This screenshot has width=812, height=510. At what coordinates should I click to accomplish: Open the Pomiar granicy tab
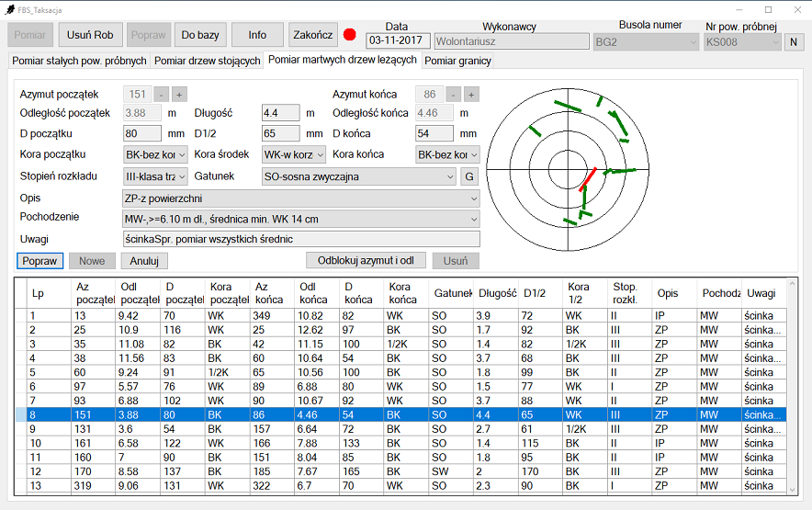[x=457, y=61]
